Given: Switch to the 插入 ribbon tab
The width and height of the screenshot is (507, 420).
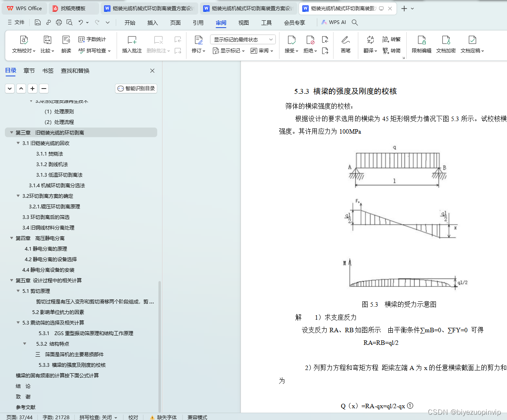Looking at the screenshot, I should (x=153, y=23).
